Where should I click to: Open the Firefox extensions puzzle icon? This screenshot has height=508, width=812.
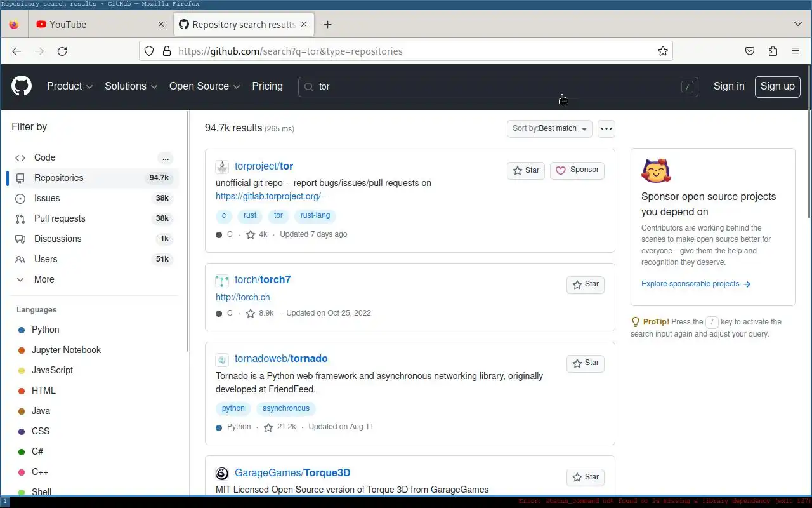coord(773,51)
